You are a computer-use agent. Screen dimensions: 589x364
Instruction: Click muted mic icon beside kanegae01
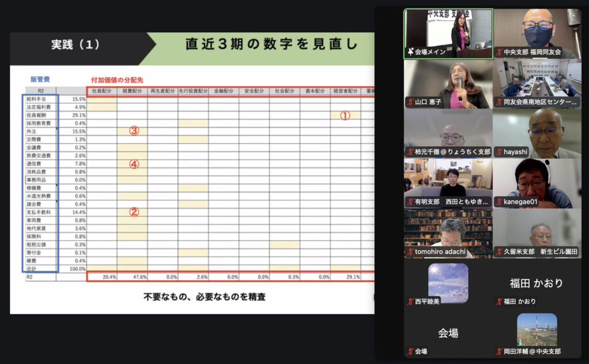click(499, 202)
